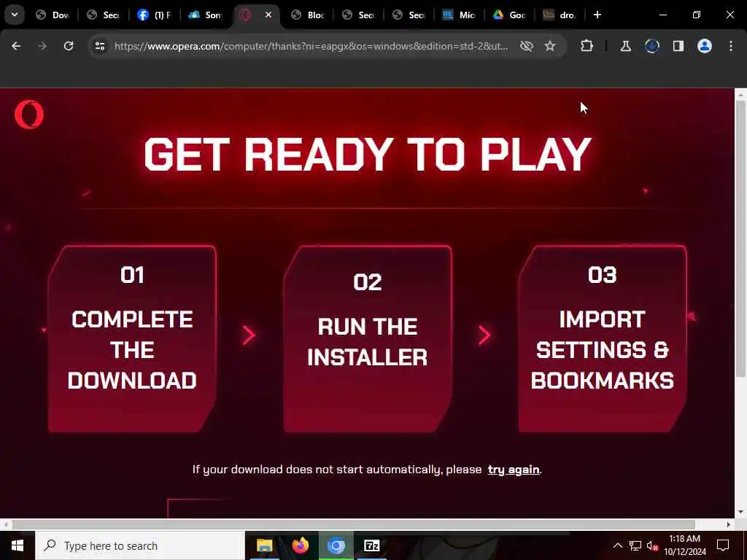Open Chrome from the taskbar
Image resolution: width=747 pixels, height=560 pixels.
click(x=336, y=545)
